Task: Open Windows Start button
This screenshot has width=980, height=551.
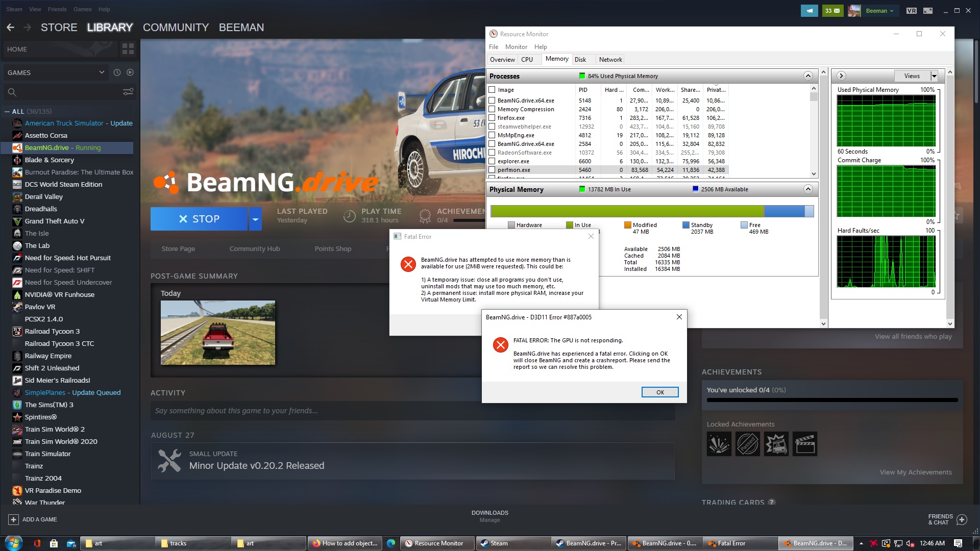Action: click(x=14, y=543)
